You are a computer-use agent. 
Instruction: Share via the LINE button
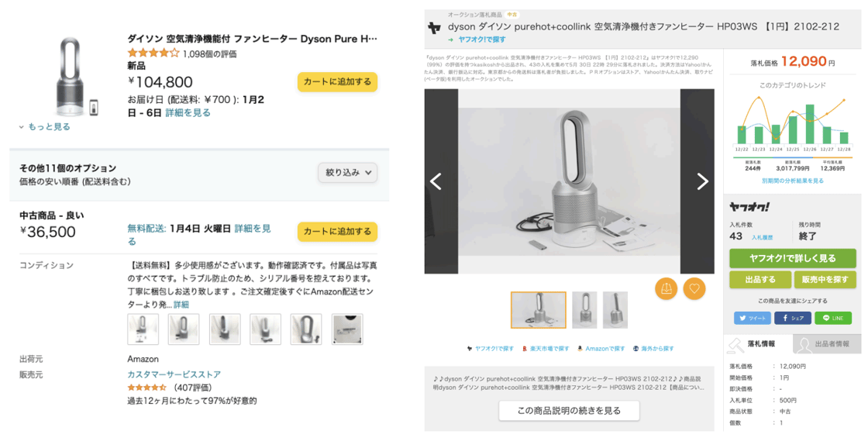833,318
